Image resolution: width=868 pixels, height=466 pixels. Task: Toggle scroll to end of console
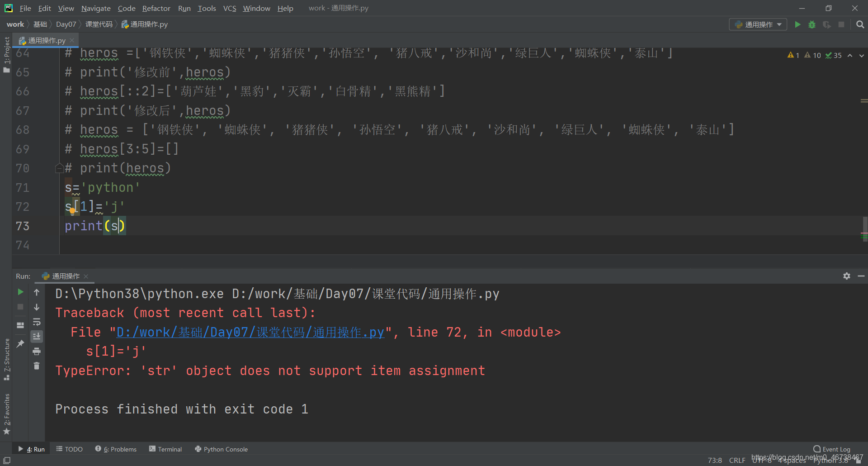37,336
